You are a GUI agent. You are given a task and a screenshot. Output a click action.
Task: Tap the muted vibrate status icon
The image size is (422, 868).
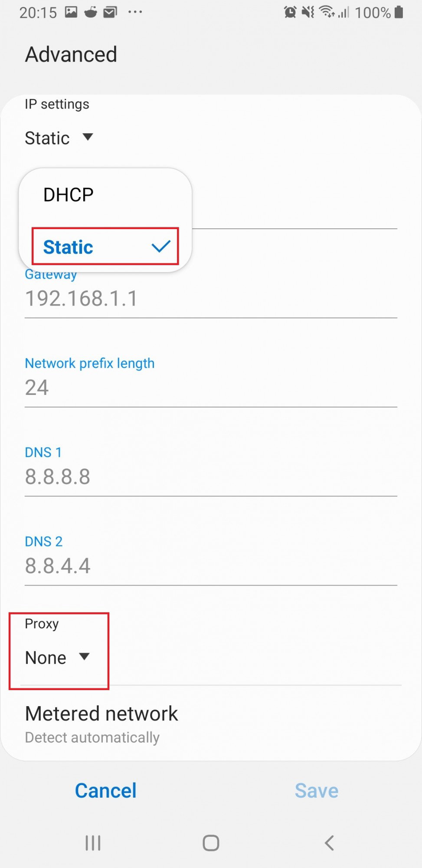click(308, 12)
